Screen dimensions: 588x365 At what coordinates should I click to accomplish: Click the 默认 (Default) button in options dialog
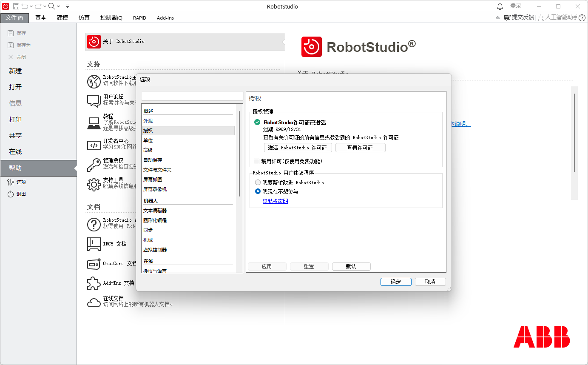pos(351,266)
